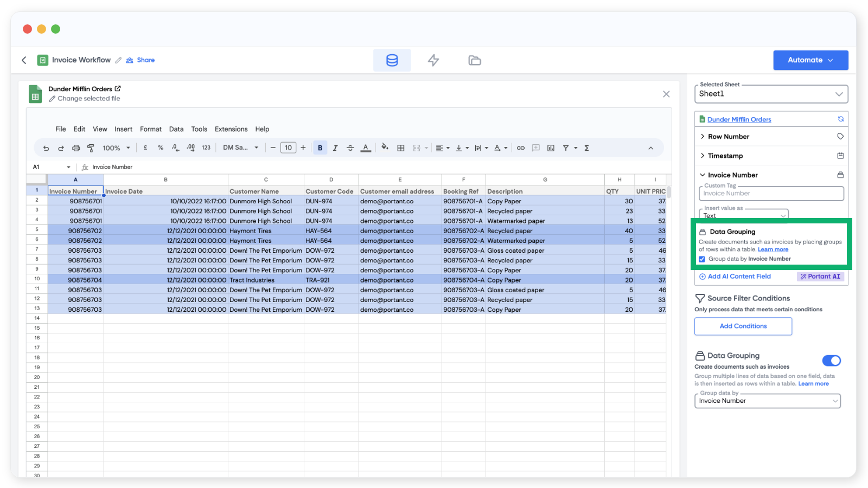Click the insert link icon in toolbar

click(x=520, y=148)
